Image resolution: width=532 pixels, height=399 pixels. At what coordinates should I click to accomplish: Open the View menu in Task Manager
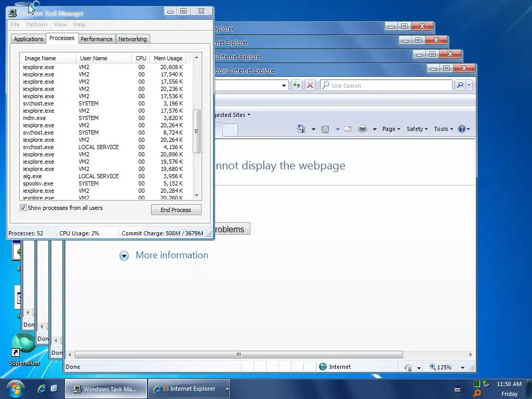[60, 24]
